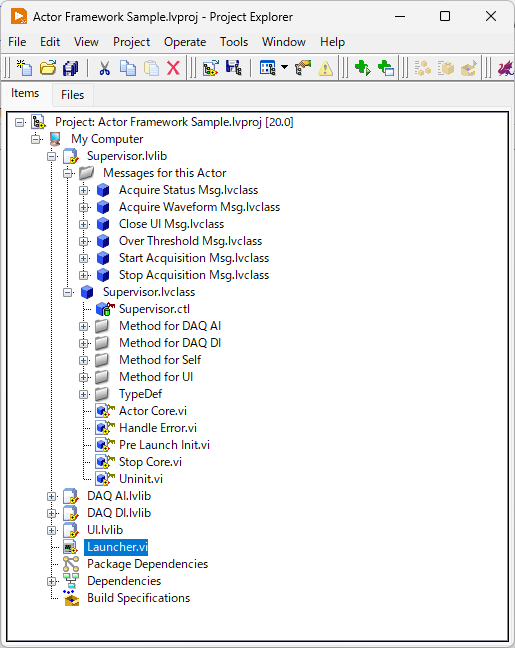The image size is (515, 648).
Task: Click the Save Project icon with blue disk
Action: pyautogui.click(x=234, y=68)
